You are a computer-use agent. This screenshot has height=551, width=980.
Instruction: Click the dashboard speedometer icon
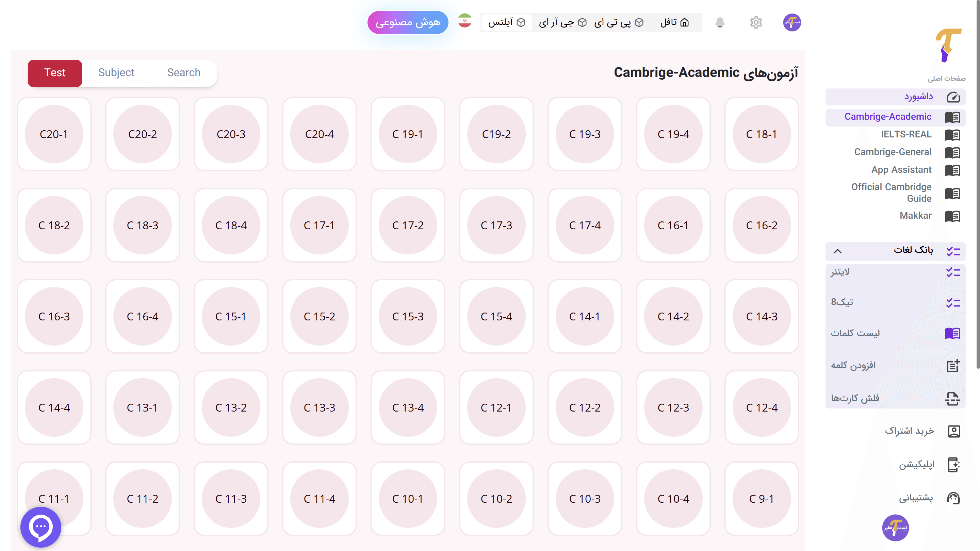click(x=953, y=97)
